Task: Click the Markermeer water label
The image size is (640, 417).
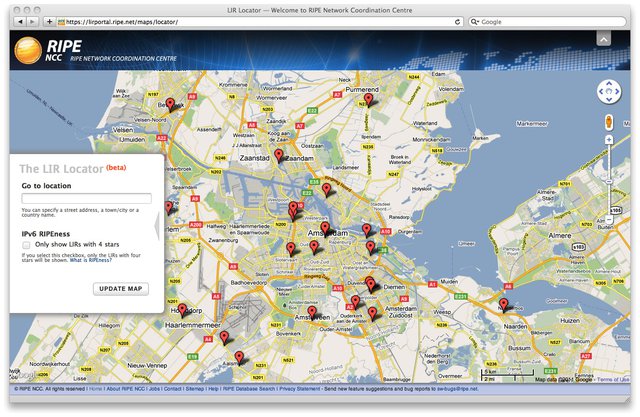Action: 531,123
